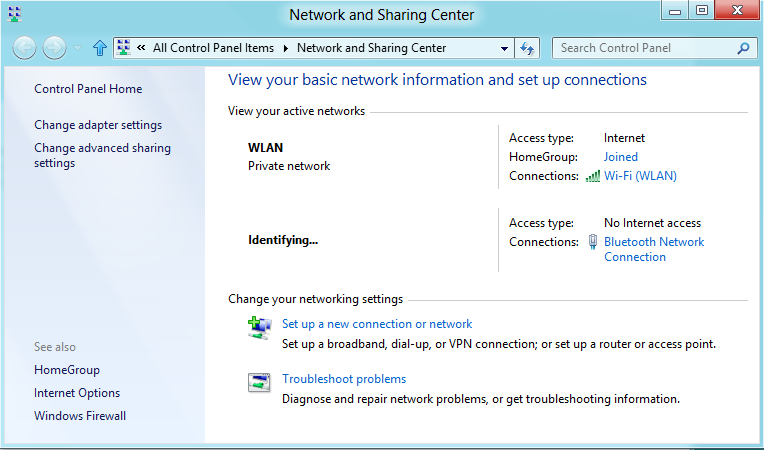
Task: Click the window title bar network icon
Action: coord(15,14)
